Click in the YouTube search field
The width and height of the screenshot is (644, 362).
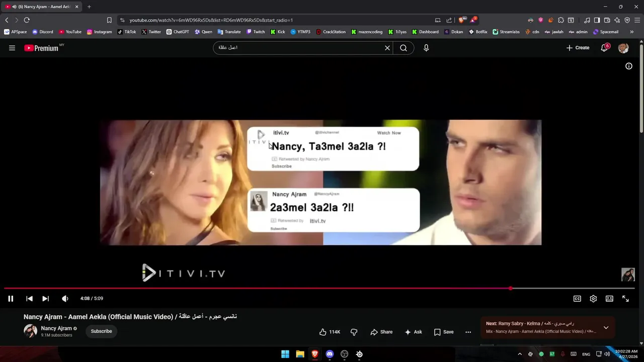click(299, 48)
